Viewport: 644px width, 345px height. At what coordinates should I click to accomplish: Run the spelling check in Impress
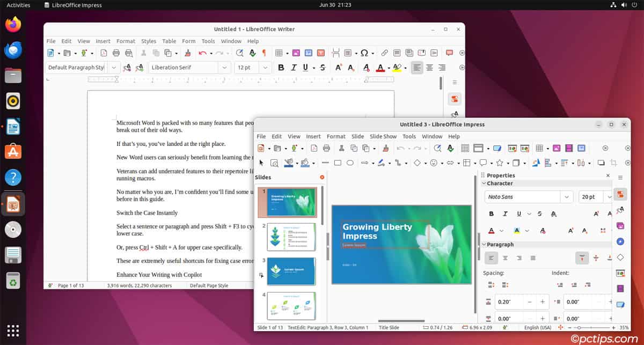click(x=451, y=148)
